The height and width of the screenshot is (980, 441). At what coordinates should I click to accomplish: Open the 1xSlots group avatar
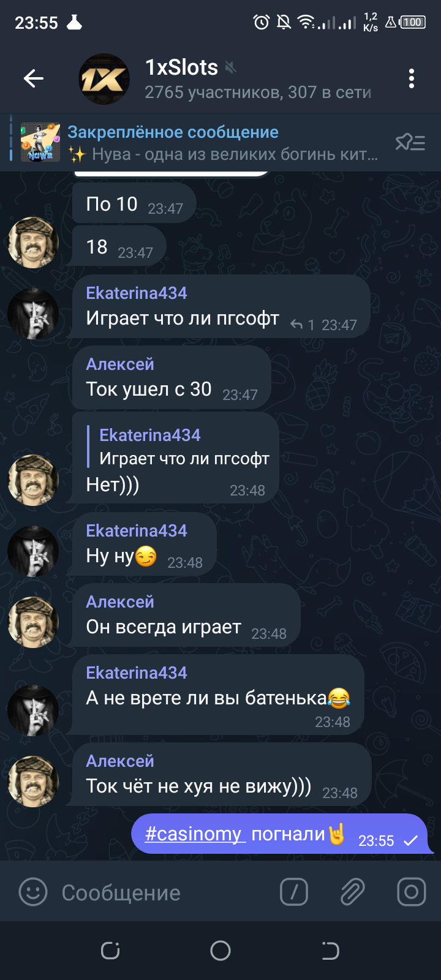104,79
